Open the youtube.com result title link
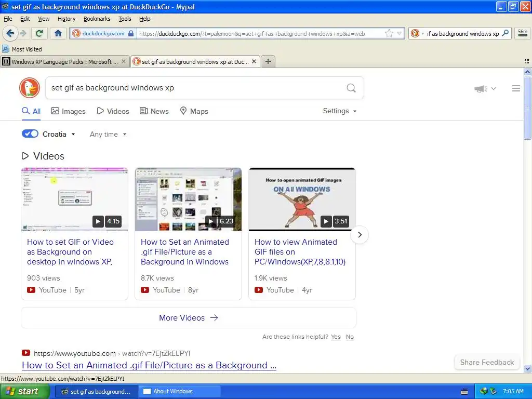Image resolution: width=532 pixels, height=399 pixels. (x=149, y=365)
